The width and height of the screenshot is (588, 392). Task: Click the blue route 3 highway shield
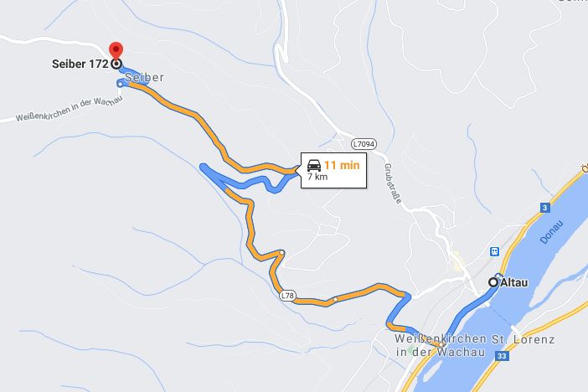(x=545, y=208)
